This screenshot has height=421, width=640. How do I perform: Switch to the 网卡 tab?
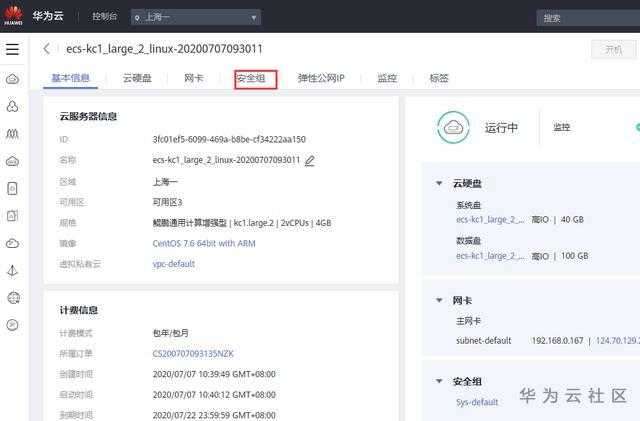click(193, 78)
